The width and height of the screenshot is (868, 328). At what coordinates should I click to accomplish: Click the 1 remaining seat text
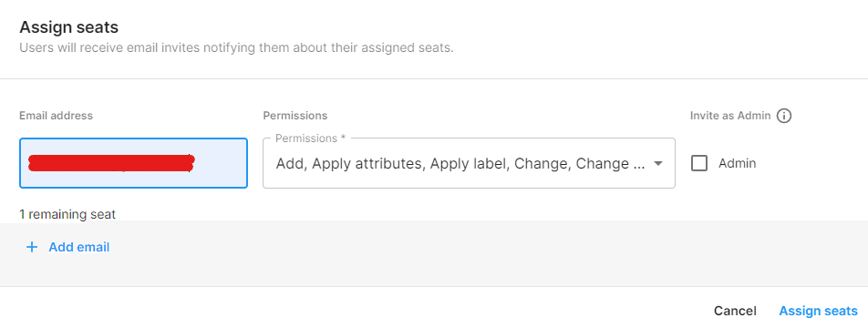pos(67,215)
